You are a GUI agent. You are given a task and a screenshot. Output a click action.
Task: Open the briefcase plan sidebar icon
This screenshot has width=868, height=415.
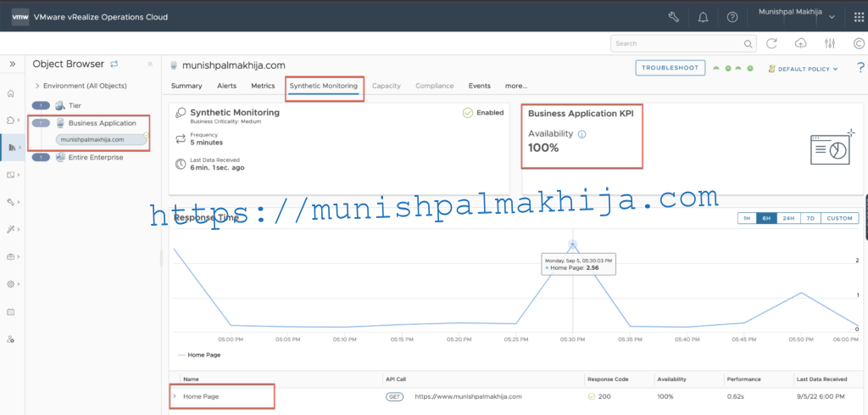point(10,256)
